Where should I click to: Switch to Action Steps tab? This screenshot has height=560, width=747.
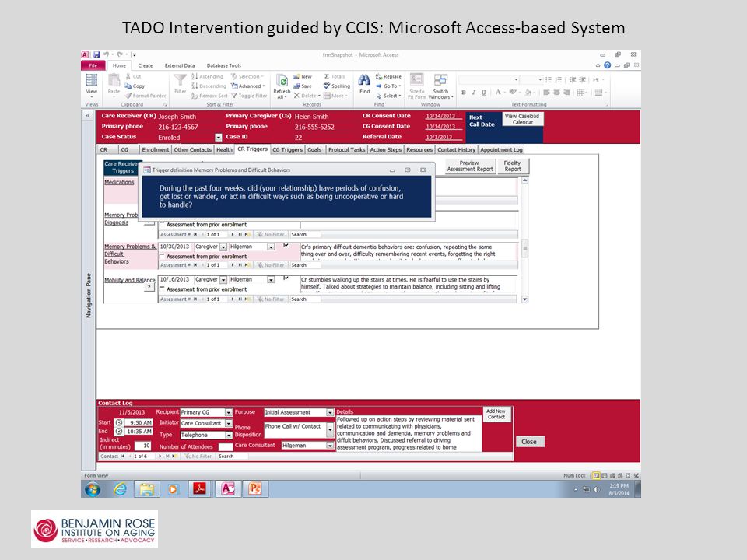pyautogui.click(x=385, y=149)
